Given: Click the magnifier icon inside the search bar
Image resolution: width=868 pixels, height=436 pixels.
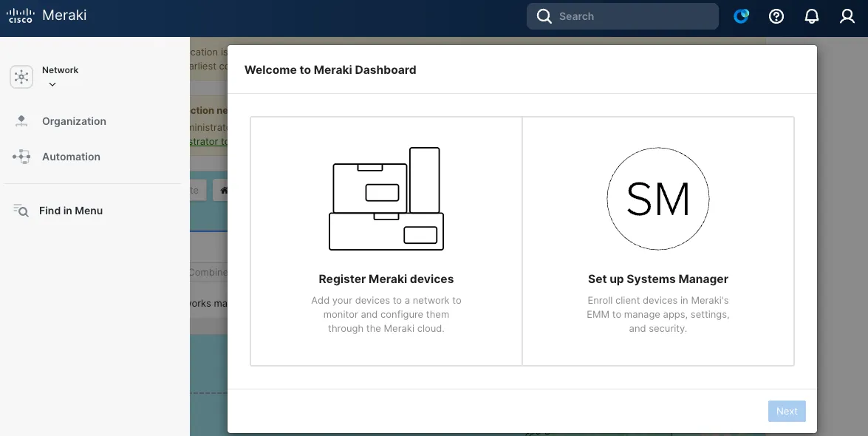Looking at the screenshot, I should 544,16.
